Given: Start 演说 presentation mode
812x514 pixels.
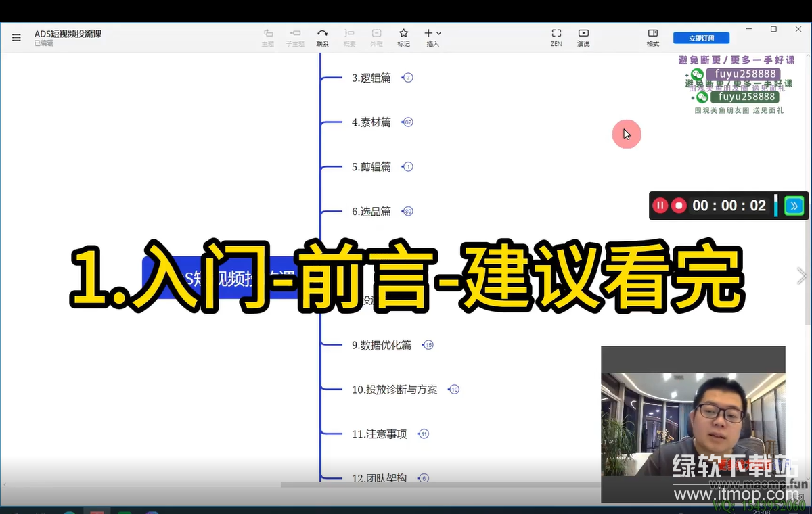Looking at the screenshot, I should click(583, 37).
